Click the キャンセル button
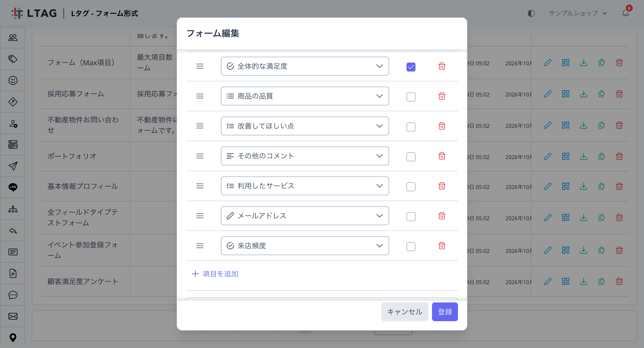Image resolution: width=644 pixels, height=348 pixels. (x=405, y=312)
